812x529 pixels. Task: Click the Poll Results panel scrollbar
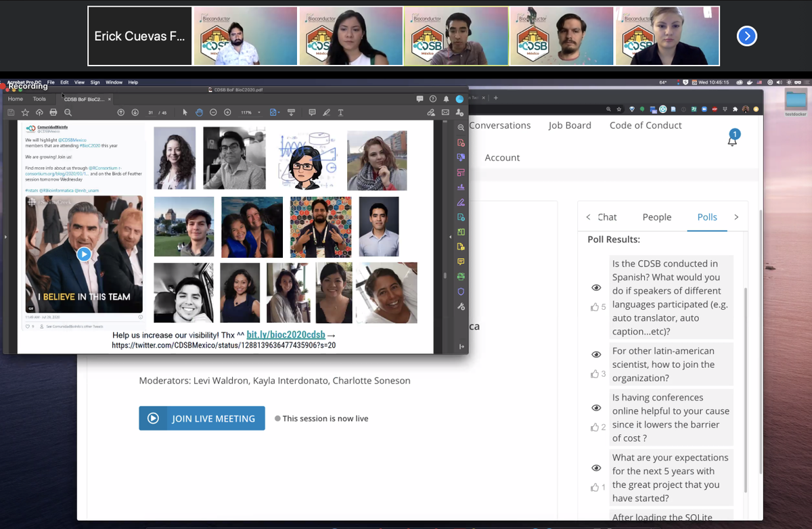(745, 389)
